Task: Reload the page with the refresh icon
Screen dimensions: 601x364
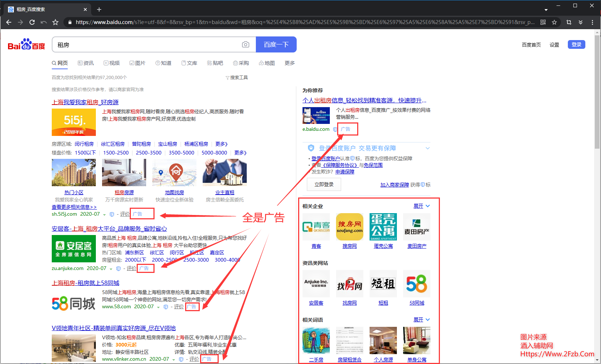Action: 32,22
